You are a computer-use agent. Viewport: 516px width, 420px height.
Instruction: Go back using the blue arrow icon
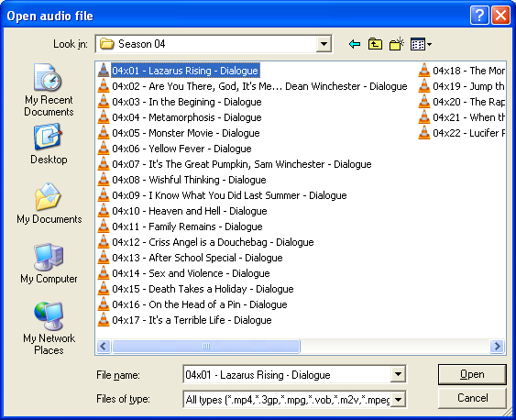click(x=355, y=44)
